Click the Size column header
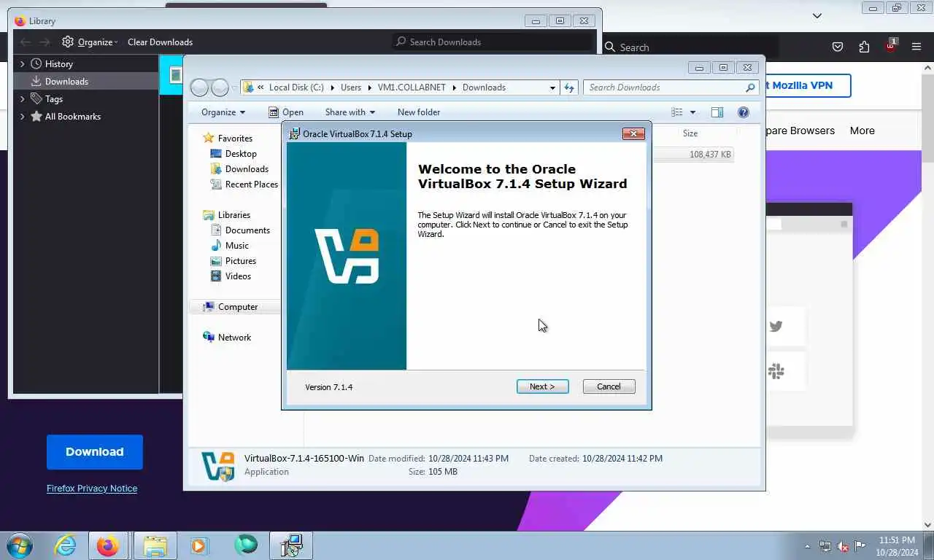 [690, 133]
